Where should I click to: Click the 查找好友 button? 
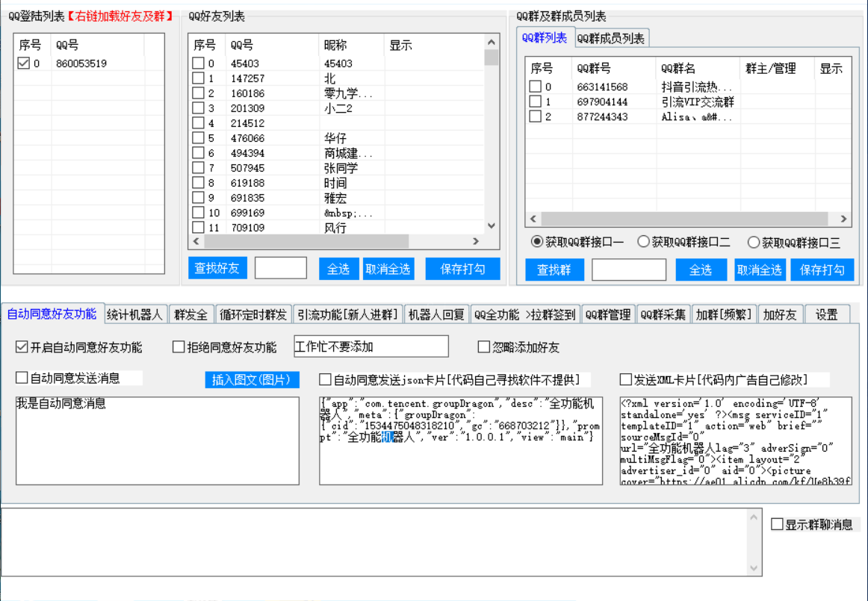[x=217, y=269]
